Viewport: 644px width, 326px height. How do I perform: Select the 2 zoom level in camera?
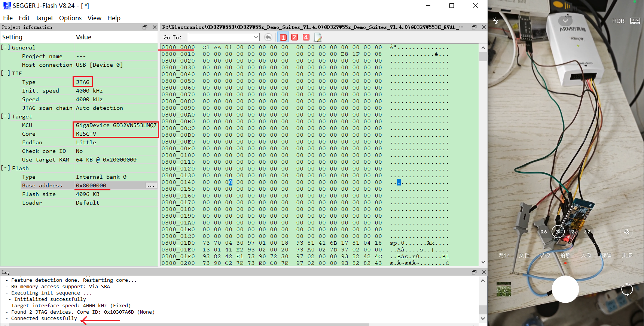click(x=573, y=232)
